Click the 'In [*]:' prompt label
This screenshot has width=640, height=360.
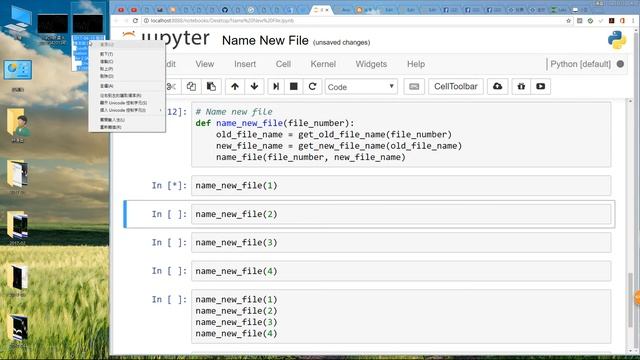point(169,185)
